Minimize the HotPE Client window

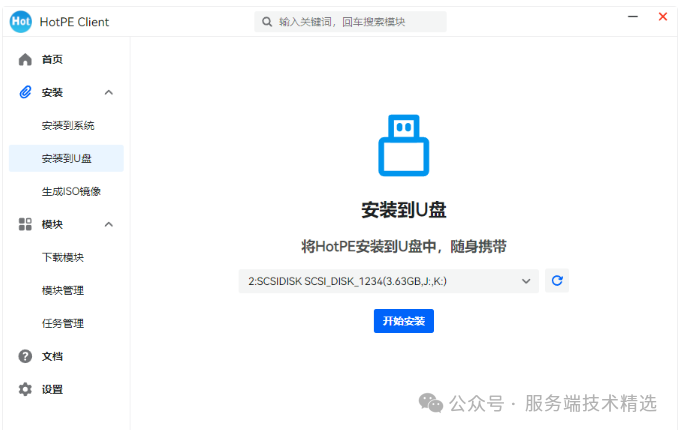pos(633,16)
